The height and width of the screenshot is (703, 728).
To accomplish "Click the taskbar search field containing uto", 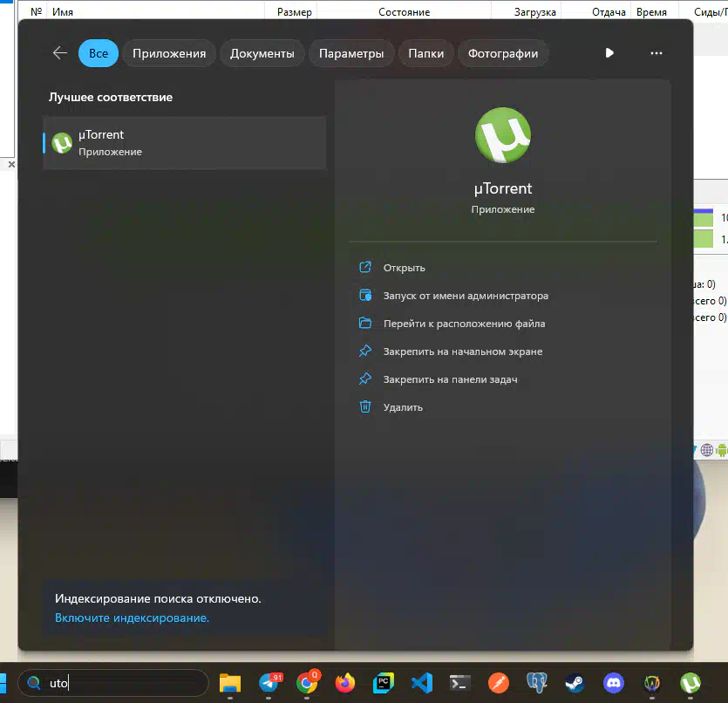I will tap(113, 683).
